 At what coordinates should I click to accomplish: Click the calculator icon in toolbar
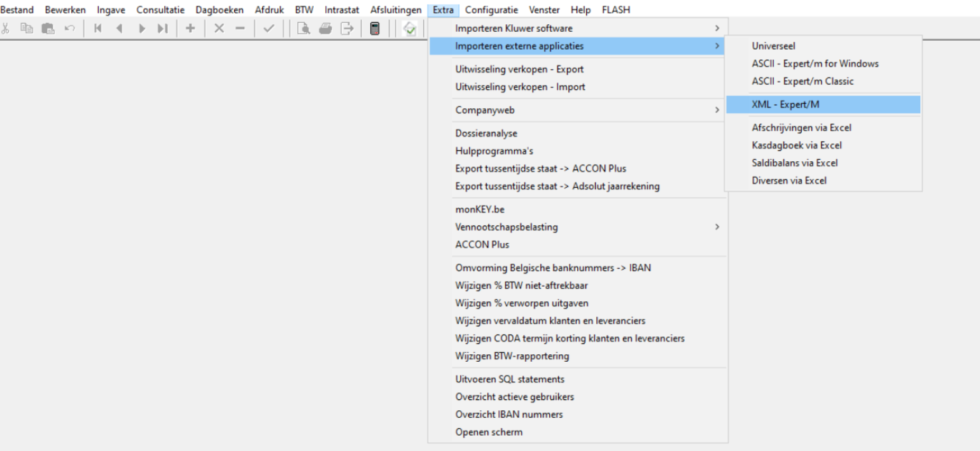tap(375, 29)
